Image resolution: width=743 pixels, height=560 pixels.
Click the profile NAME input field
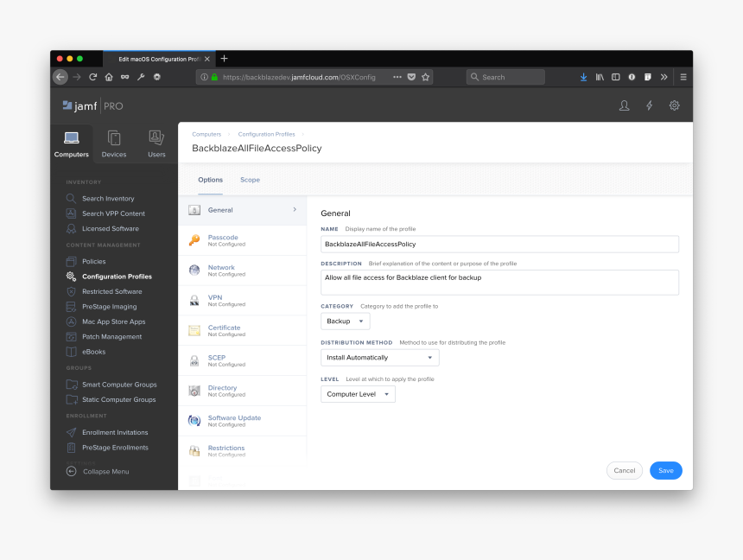point(499,244)
